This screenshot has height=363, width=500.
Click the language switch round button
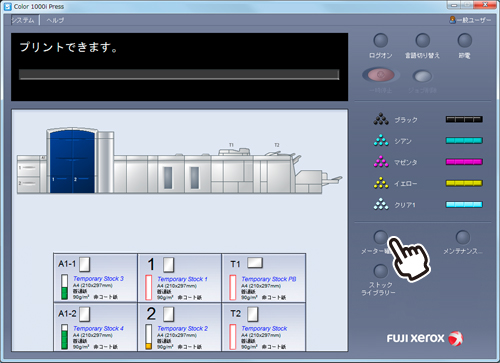point(422,41)
